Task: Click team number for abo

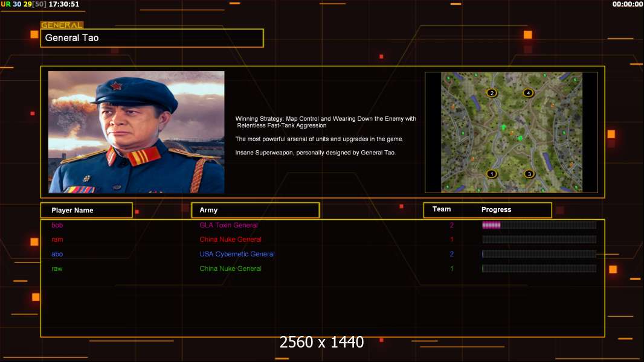Action: click(452, 254)
